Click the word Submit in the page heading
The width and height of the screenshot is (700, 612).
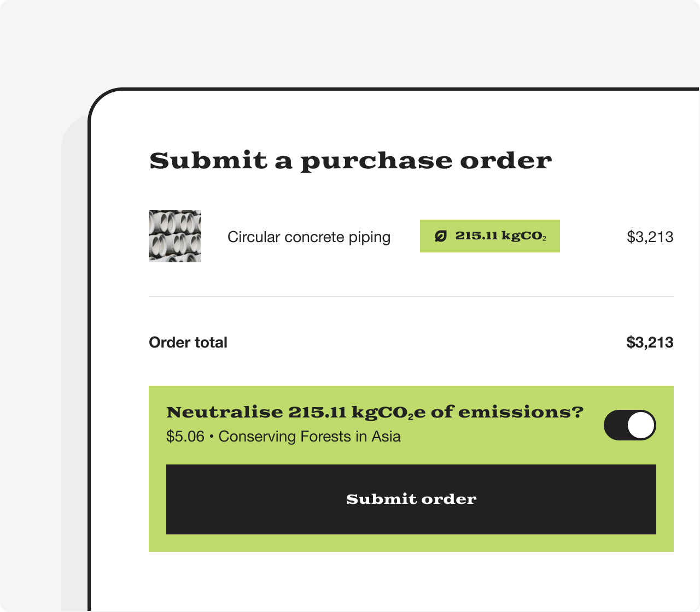click(208, 161)
